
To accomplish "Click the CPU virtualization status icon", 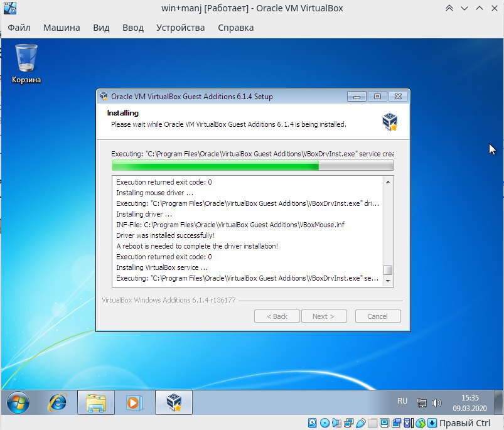I will (408, 423).
